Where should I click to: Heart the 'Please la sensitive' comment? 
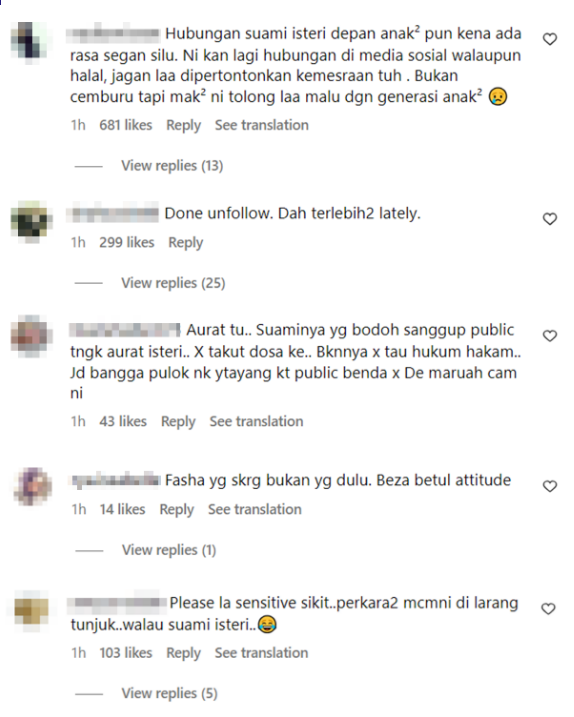(x=548, y=608)
